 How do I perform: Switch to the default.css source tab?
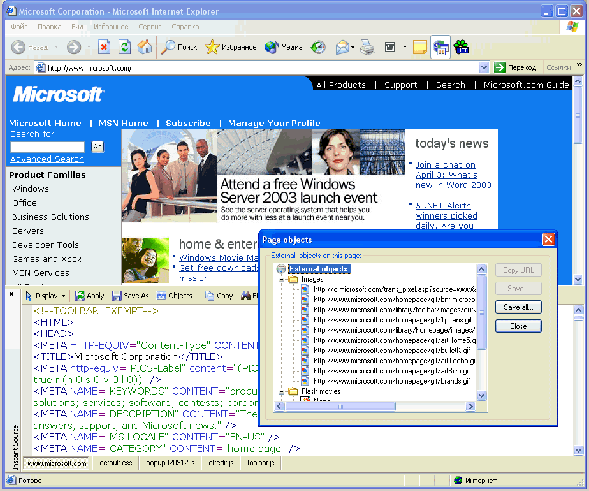pyautogui.click(x=115, y=463)
